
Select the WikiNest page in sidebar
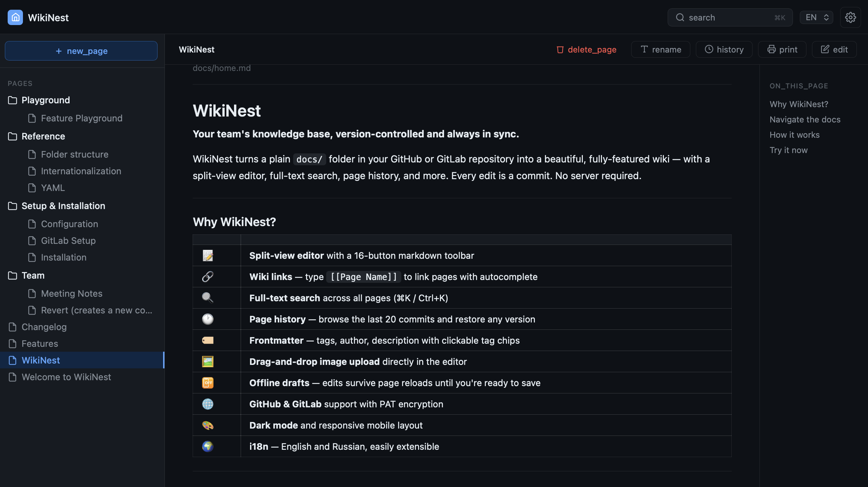(82, 360)
